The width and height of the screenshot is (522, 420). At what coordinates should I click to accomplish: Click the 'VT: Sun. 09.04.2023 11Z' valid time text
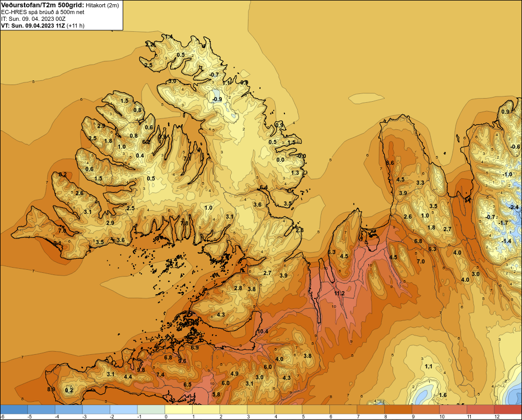[33, 25]
